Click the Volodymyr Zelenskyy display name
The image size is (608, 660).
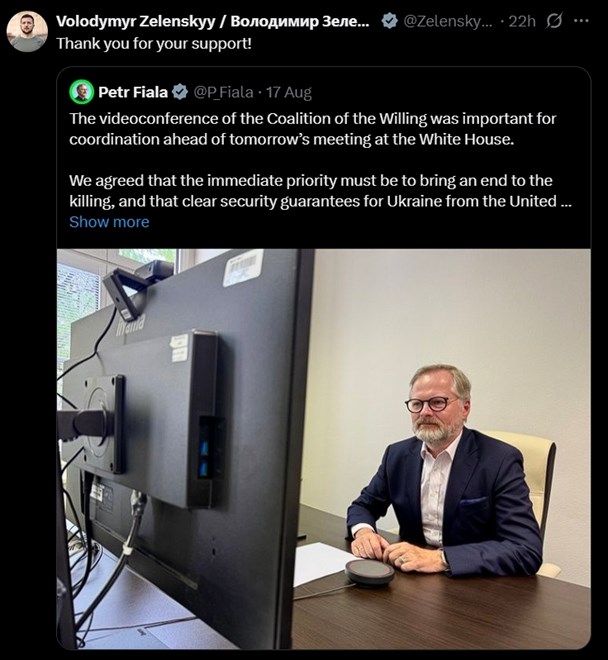[212, 21]
